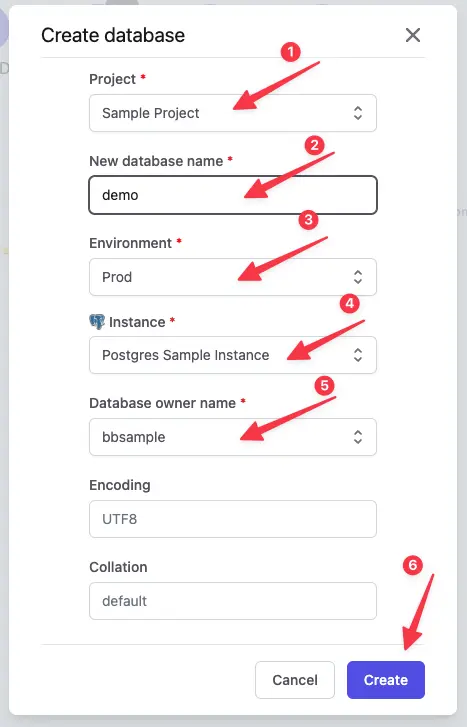The image size is (467, 727).
Task: Cancel the database creation
Action: [295, 680]
